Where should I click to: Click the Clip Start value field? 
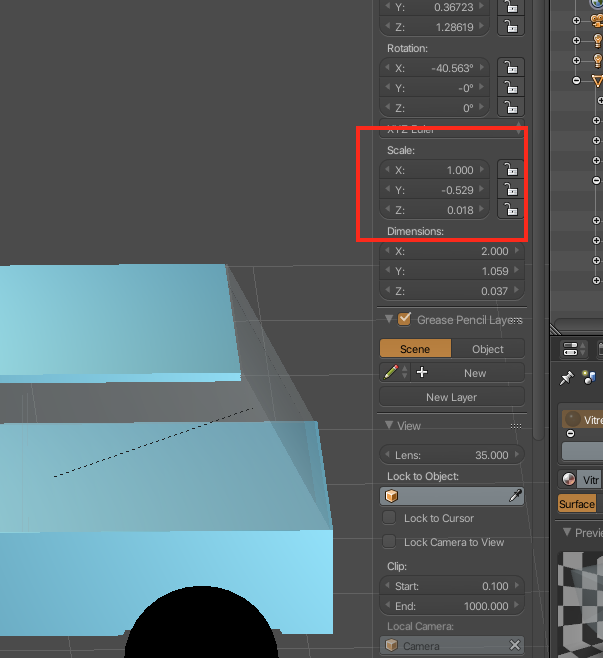(x=452, y=586)
